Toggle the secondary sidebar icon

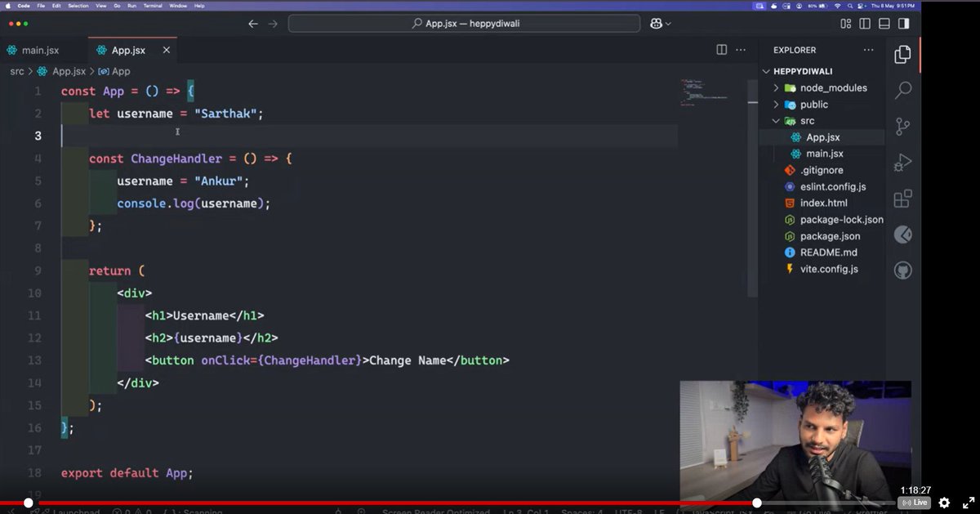point(903,24)
